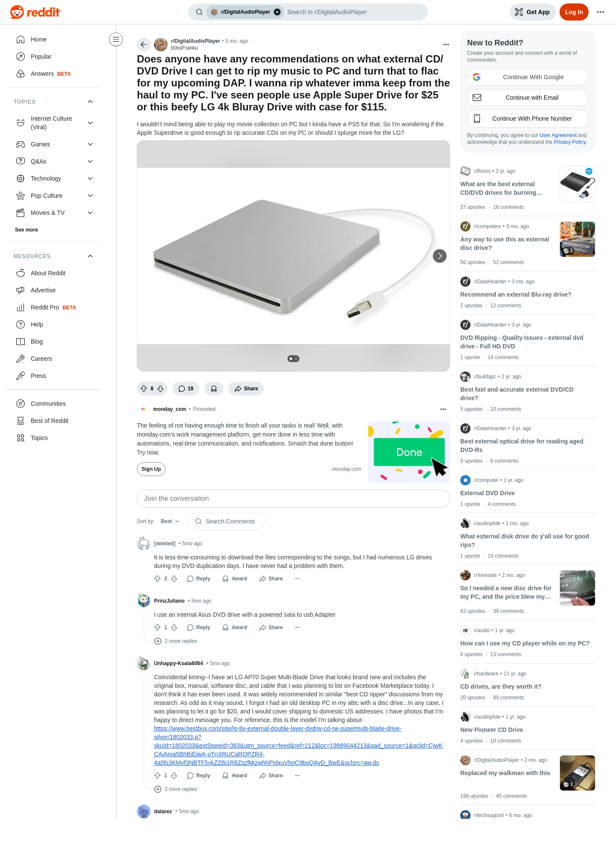Go back using the back arrow
The width and height of the screenshot is (616, 856).
(x=144, y=45)
